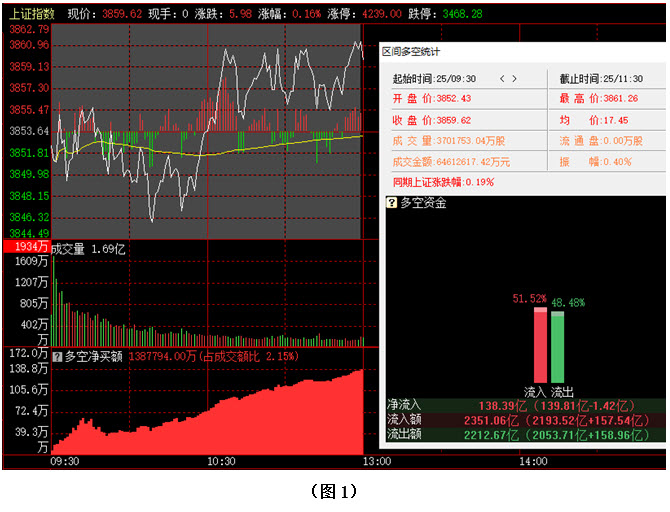The height and width of the screenshot is (512, 670).
Task: Click the 流通盘 0.00万股 value
Action: coord(623,141)
